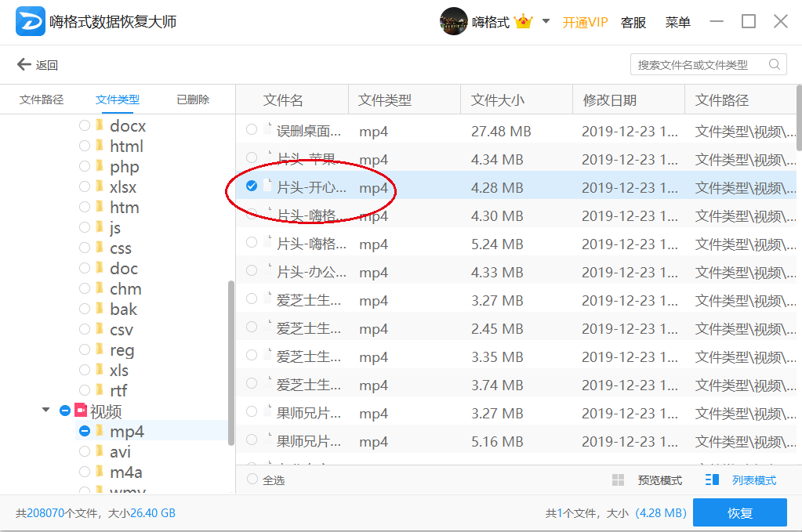Click the left tree panel scrollbar

[x=230, y=363]
